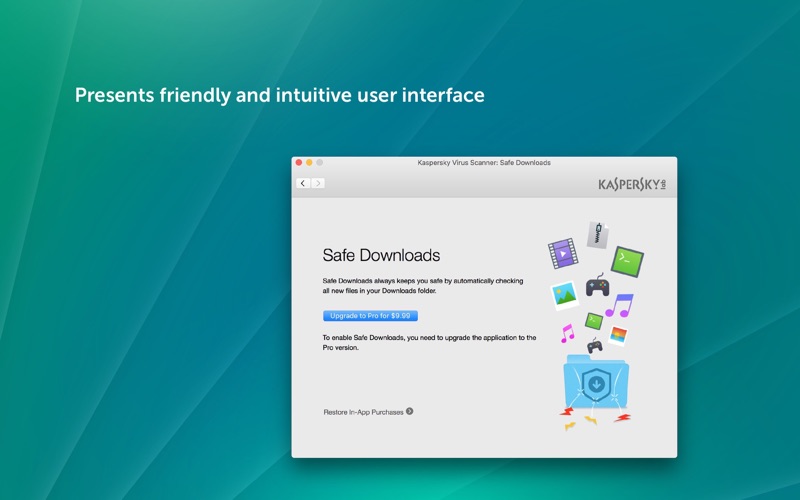Minimize the window with yellow button
This screenshot has height=500, width=800.
(x=309, y=163)
